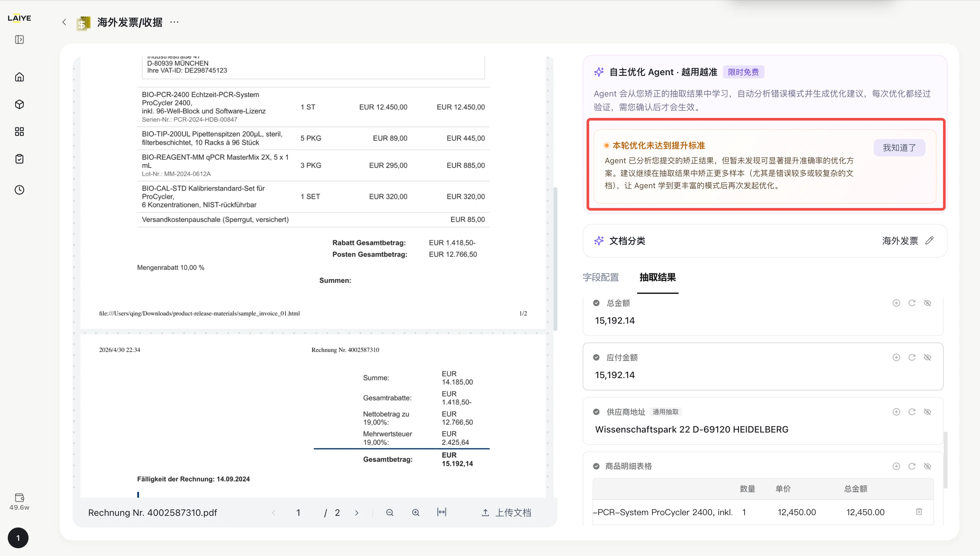The height and width of the screenshot is (556, 980).
Task: Click the 应付金额 value 15,192.14
Action: (615, 375)
